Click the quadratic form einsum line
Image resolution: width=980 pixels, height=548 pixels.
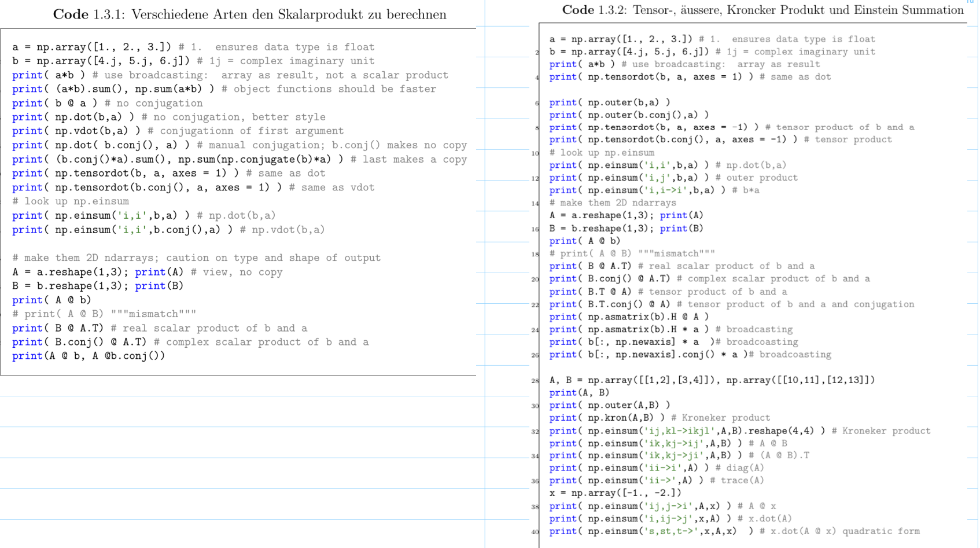pyautogui.click(x=734, y=531)
